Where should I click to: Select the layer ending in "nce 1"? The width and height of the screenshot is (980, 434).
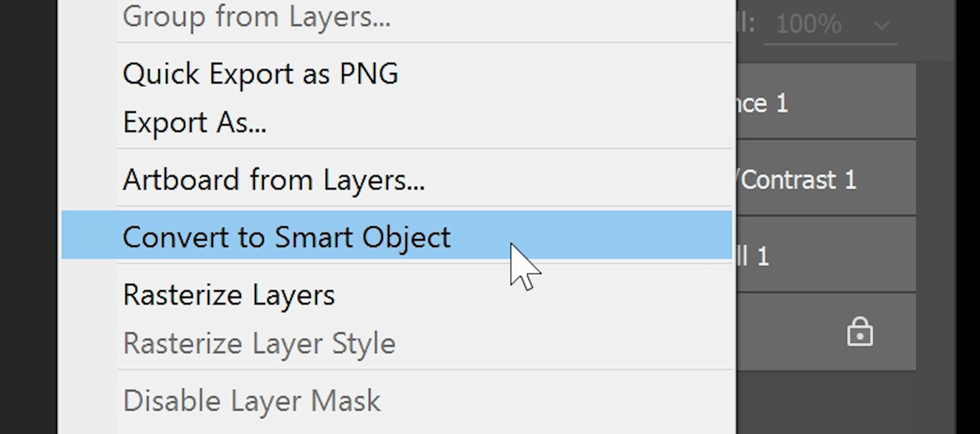[x=824, y=103]
